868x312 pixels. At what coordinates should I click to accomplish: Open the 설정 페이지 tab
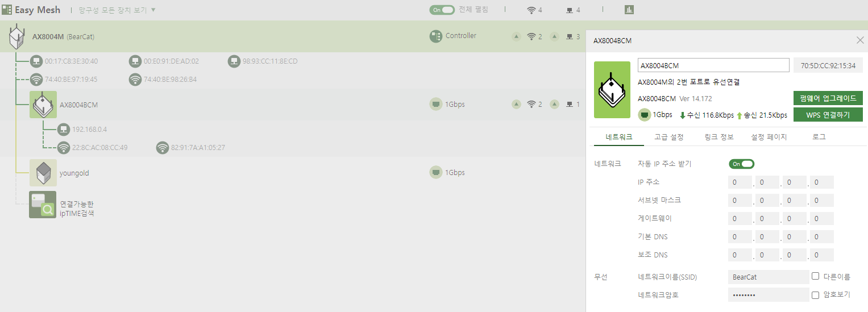pos(769,137)
